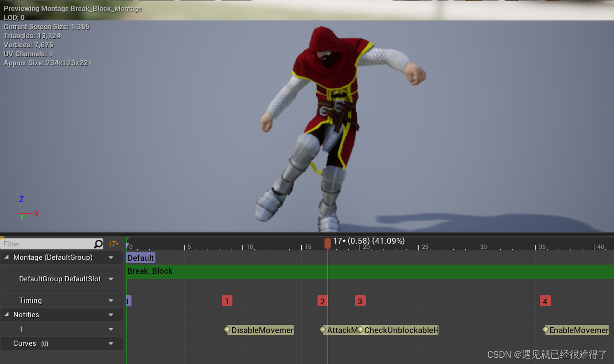Select the EnableMovement notify diamond icon
The image size is (614, 364).
546,330
